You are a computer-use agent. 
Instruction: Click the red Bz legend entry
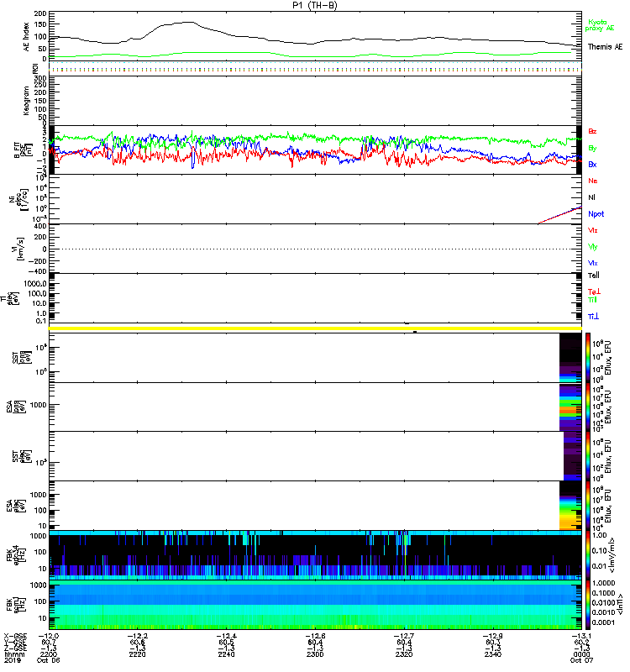click(593, 131)
